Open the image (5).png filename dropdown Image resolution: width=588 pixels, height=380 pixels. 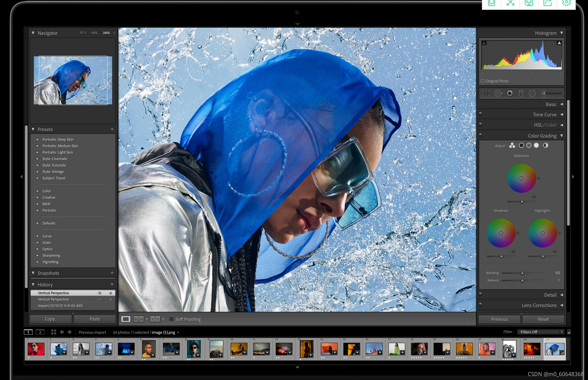pyautogui.click(x=178, y=332)
